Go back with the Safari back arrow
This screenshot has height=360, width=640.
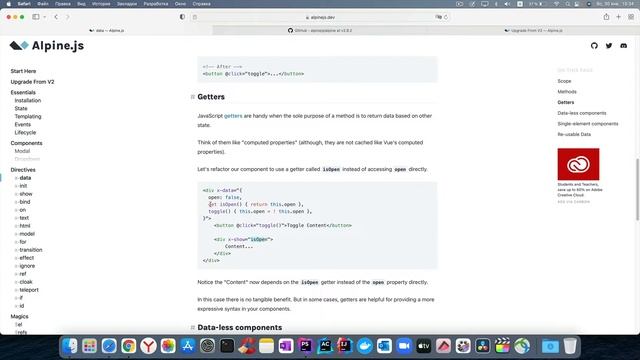(x=56, y=17)
